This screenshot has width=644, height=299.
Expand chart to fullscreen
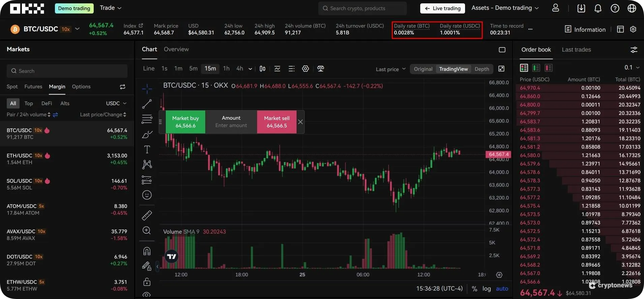pos(501,69)
